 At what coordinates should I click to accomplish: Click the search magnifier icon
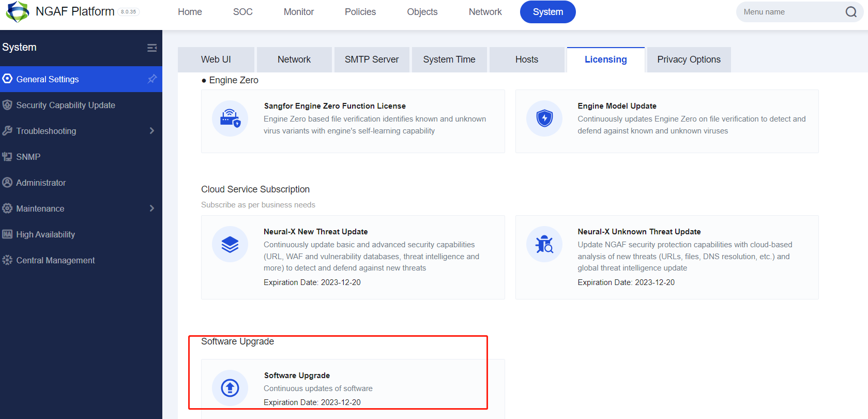(851, 12)
